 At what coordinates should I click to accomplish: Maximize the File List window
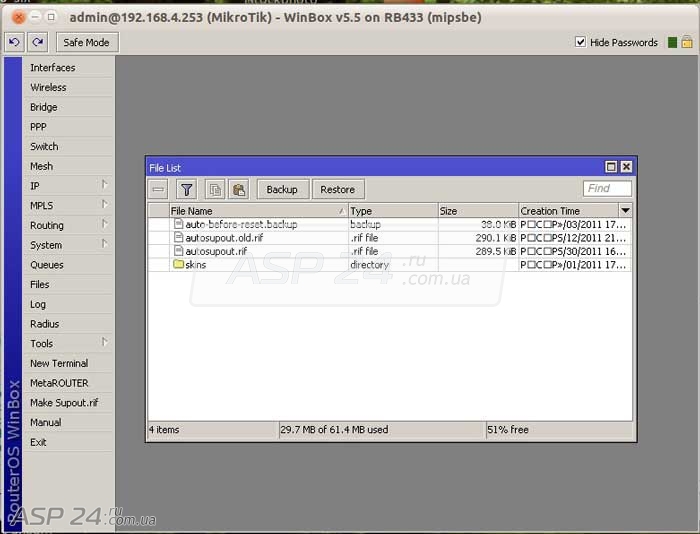click(x=611, y=167)
